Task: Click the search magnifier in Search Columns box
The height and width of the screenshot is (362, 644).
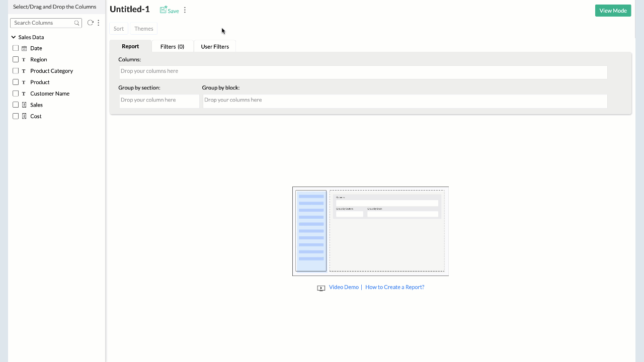Action: point(76,23)
